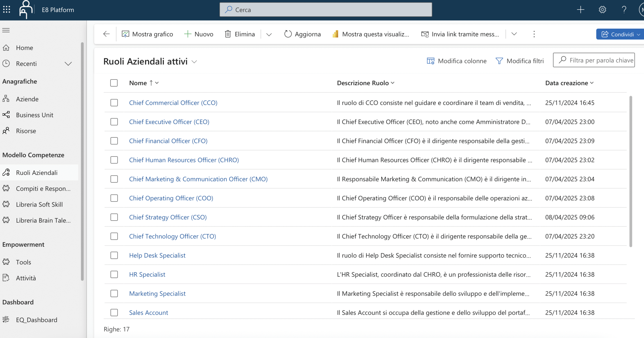Open the app launcher waffle icon
The width and height of the screenshot is (644, 338).
pyautogui.click(x=7, y=10)
